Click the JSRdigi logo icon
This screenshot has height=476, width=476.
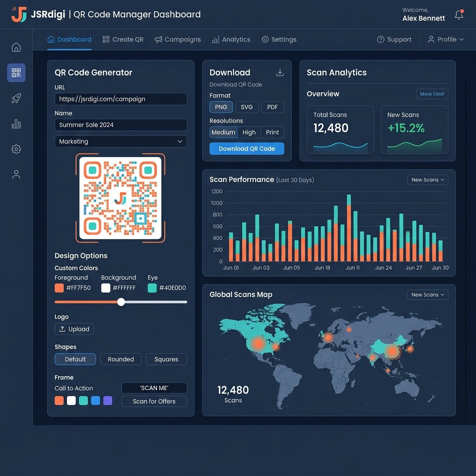[x=19, y=14]
